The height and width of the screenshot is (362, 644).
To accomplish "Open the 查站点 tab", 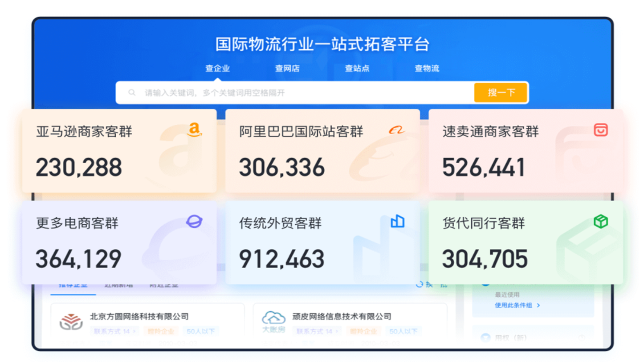I will [357, 68].
